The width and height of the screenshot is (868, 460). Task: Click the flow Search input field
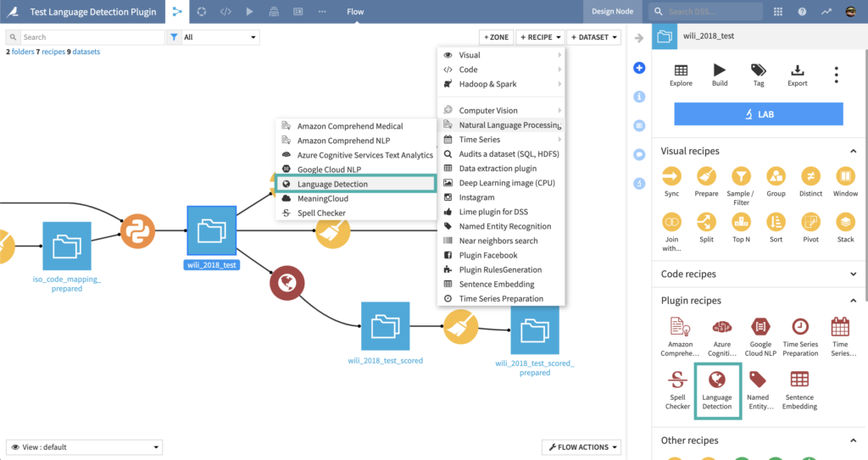point(93,37)
